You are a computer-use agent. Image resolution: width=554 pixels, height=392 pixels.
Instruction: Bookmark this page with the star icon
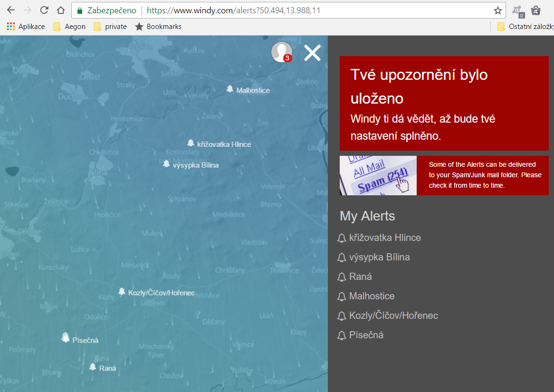point(497,10)
